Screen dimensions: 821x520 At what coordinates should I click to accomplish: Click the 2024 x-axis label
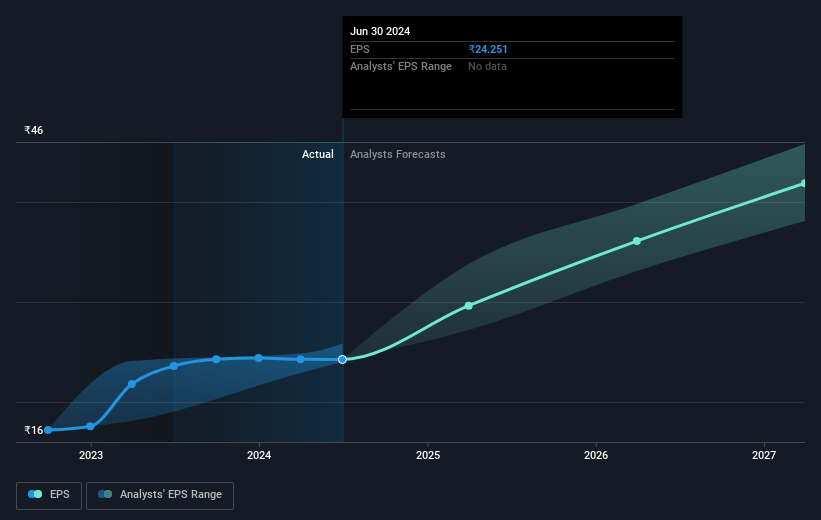click(259, 455)
